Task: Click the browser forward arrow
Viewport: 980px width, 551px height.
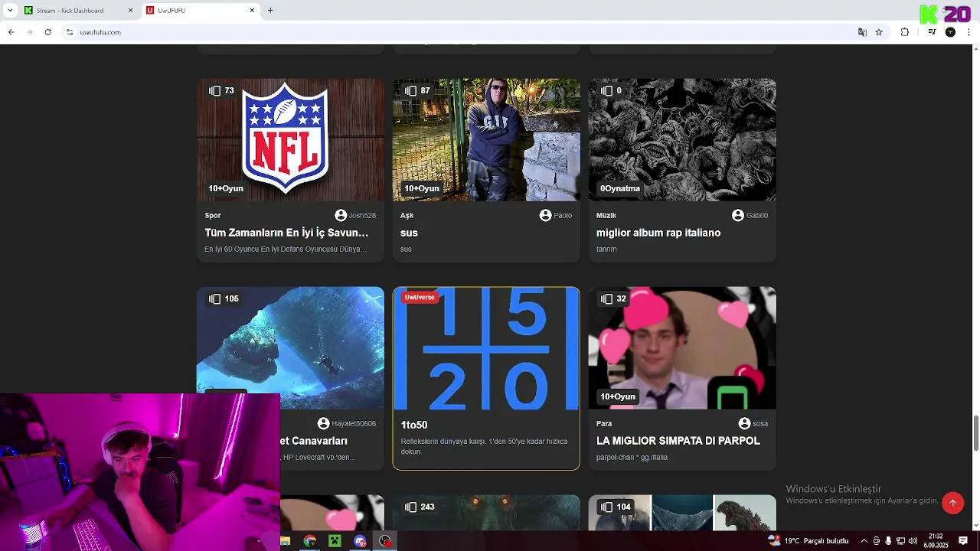Action: (30, 32)
